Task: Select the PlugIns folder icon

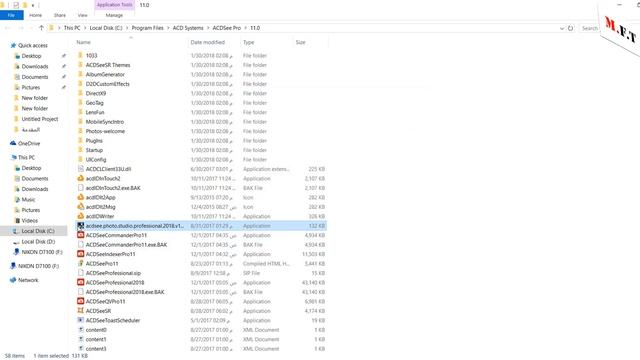Action: tap(80, 140)
